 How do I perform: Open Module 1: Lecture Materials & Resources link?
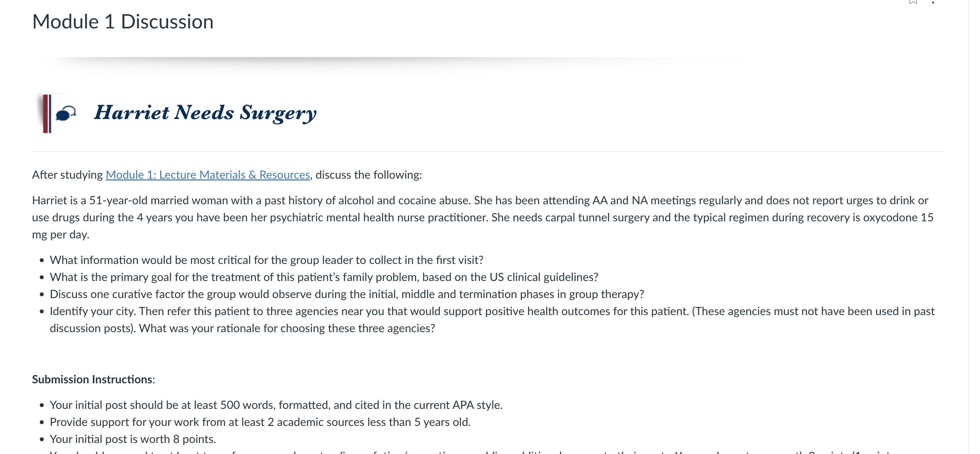[208, 174]
